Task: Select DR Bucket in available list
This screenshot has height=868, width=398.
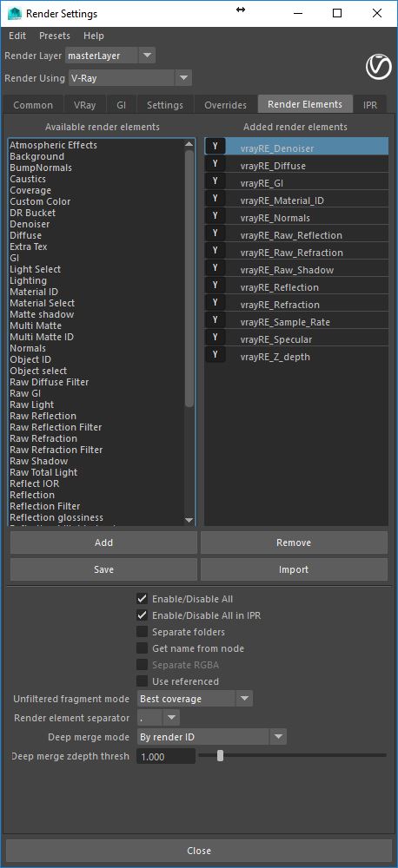Action: click(x=33, y=213)
